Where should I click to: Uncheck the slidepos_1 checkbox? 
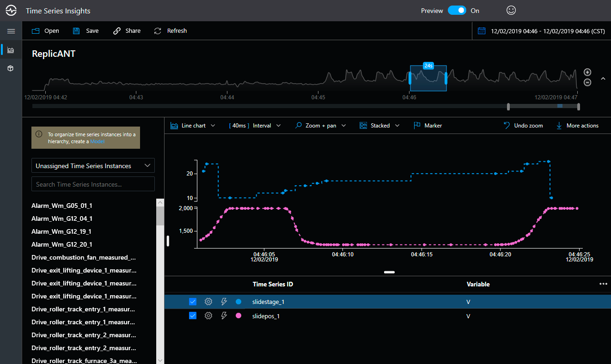click(x=193, y=315)
